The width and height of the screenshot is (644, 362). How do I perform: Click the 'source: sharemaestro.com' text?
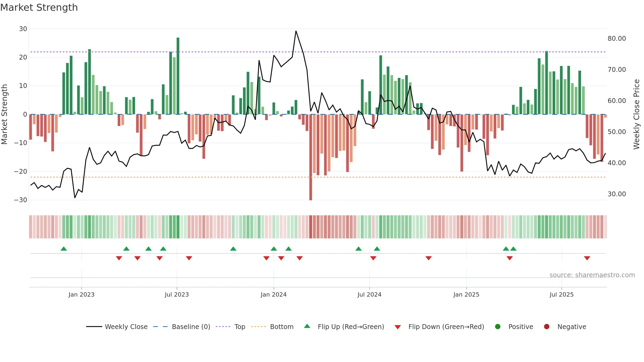(x=592, y=275)
